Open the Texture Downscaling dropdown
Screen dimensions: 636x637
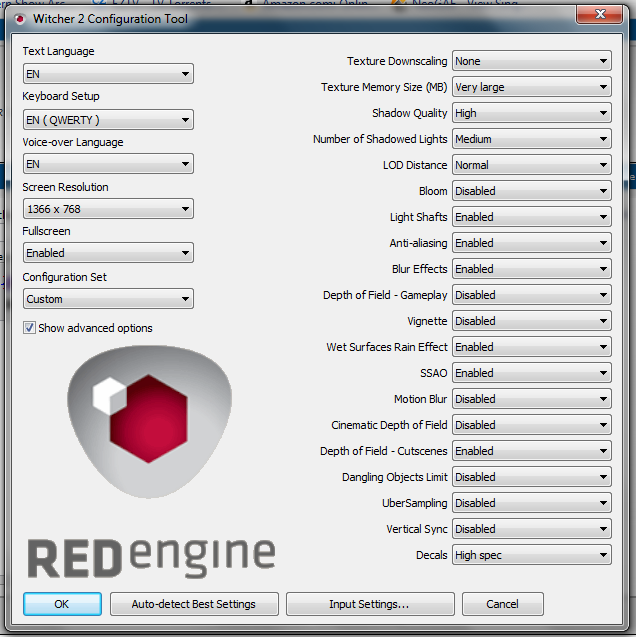click(x=532, y=61)
